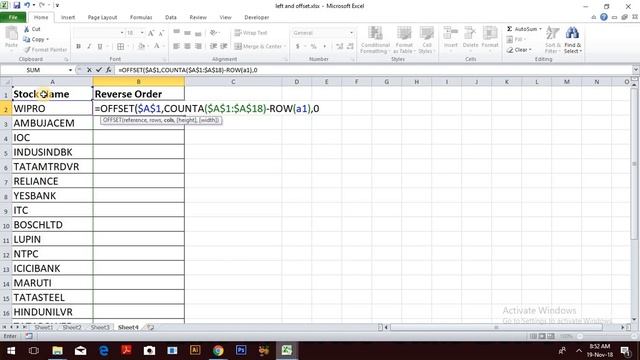Viewport: 640px width, 360px height.
Task: Click the horizontal scrollbar thumb
Action: tap(496, 327)
